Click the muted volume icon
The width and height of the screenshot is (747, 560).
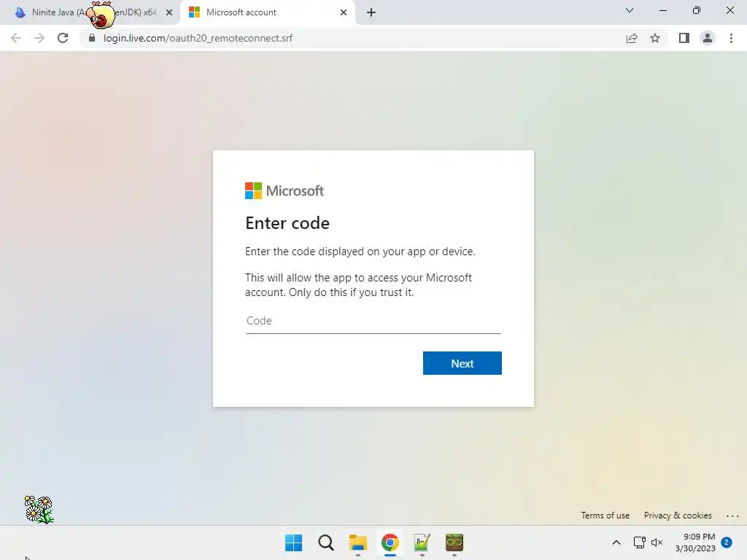click(x=657, y=542)
